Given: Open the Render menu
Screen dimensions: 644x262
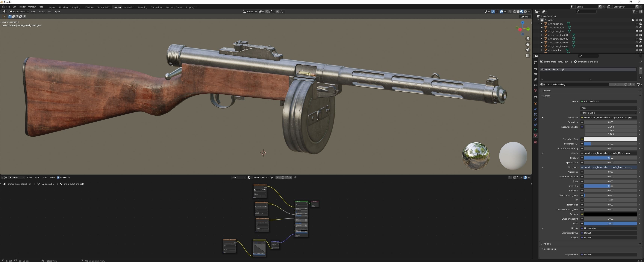Looking at the screenshot, I should (x=22, y=7).
